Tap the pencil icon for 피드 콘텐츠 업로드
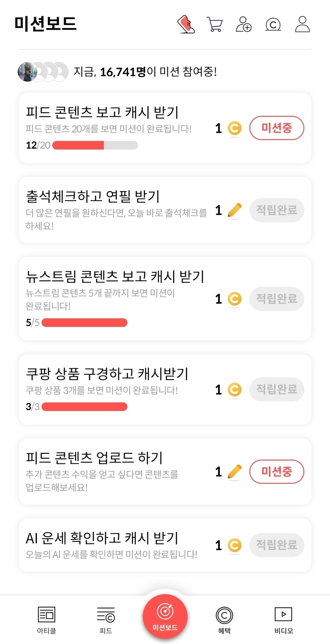Image resolution: width=330 pixels, height=644 pixels. [x=235, y=472]
